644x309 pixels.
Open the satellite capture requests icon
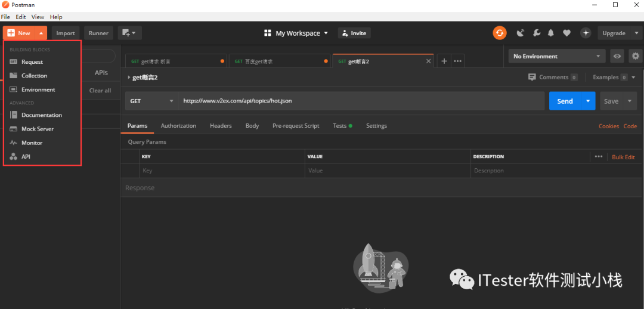click(521, 33)
